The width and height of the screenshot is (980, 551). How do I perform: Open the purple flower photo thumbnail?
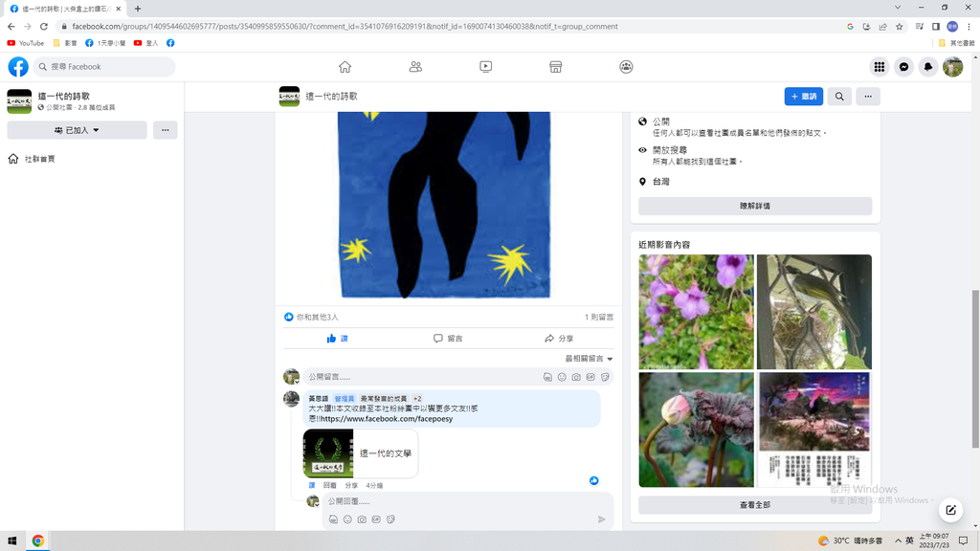coord(696,312)
